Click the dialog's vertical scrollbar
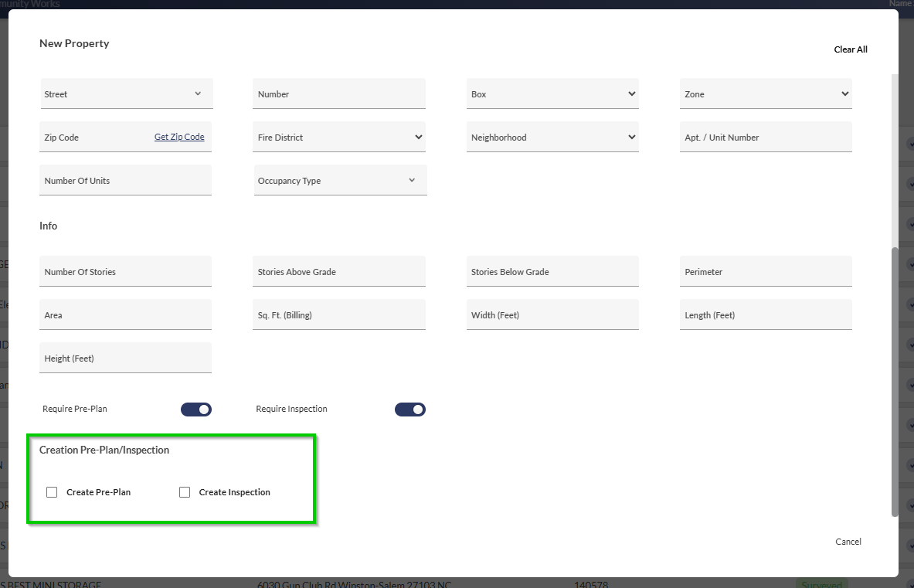 [x=895, y=379]
